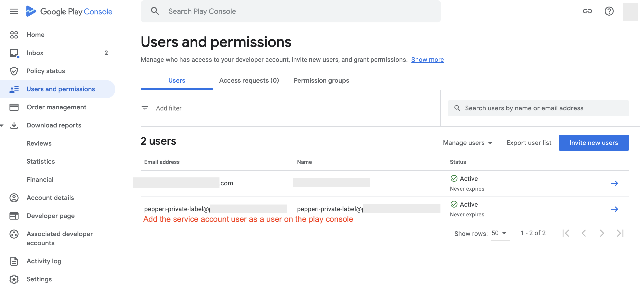Open the account avatar in top right

(x=630, y=12)
